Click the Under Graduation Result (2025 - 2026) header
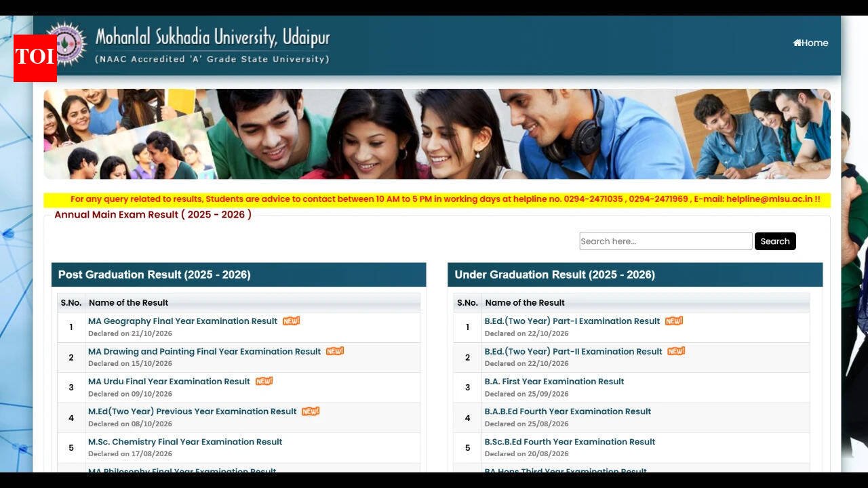Screen dimensions: 868x488 tap(635, 274)
